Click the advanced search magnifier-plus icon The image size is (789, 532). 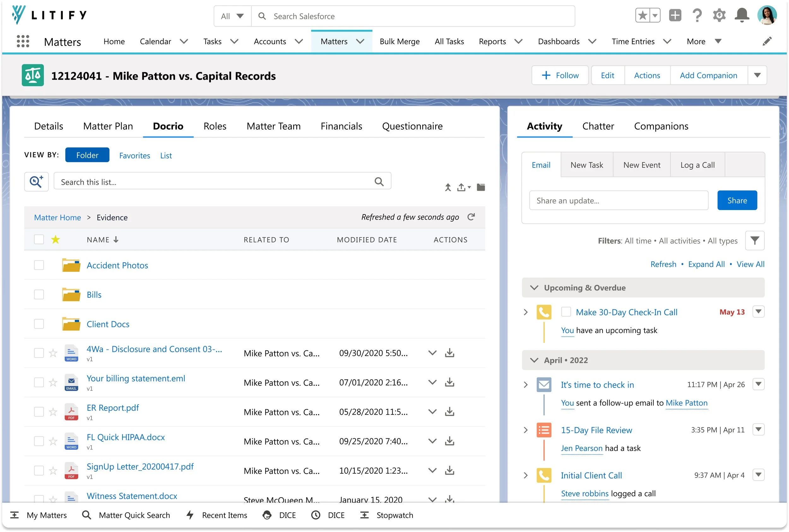click(36, 182)
